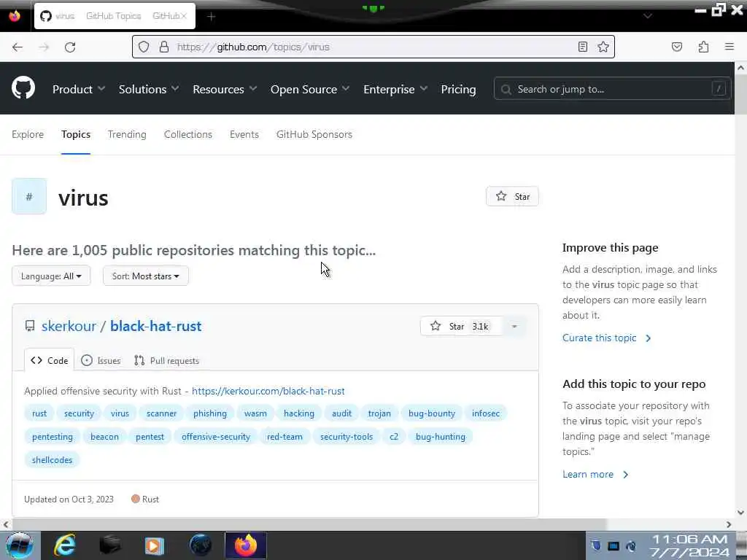The height and width of the screenshot is (560, 747).
Task: Toggle reader view icon in address bar
Action: pyautogui.click(x=582, y=47)
